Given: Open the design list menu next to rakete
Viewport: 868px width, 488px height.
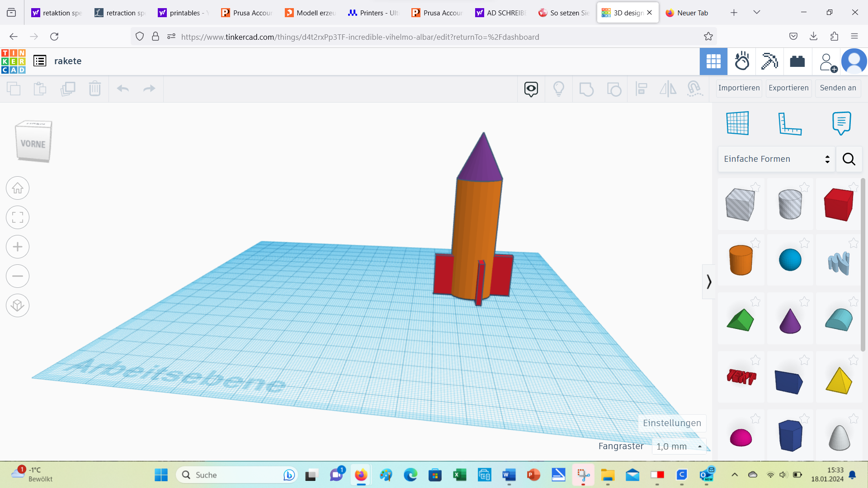Looking at the screenshot, I should (x=40, y=61).
